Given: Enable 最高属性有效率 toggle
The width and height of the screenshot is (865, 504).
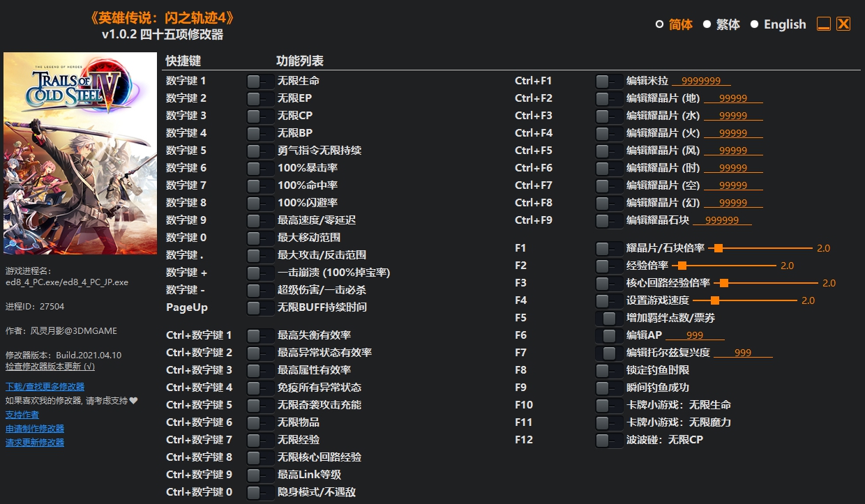Looking at the screenshot, I should pos(260,370).
